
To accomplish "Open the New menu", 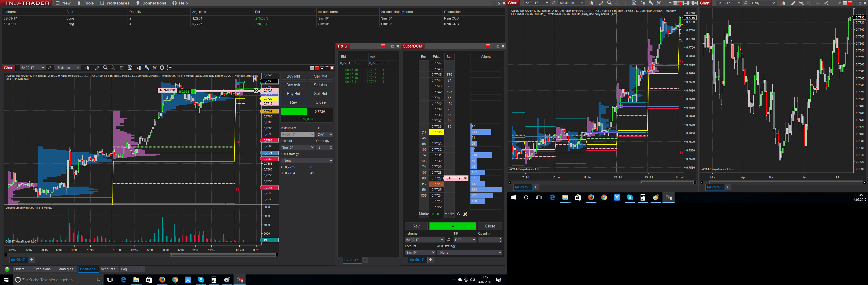I will (x=63, y=3).
